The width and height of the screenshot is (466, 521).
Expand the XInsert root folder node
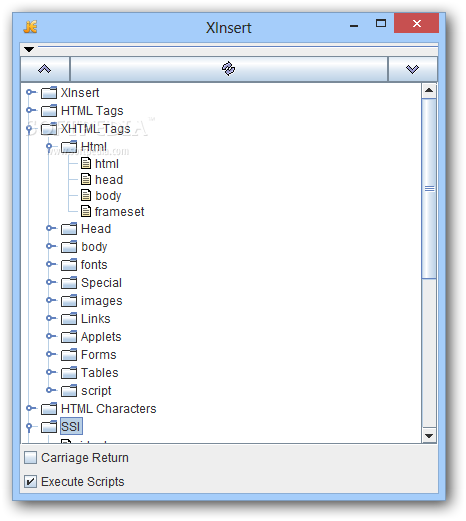pos(31,92)
